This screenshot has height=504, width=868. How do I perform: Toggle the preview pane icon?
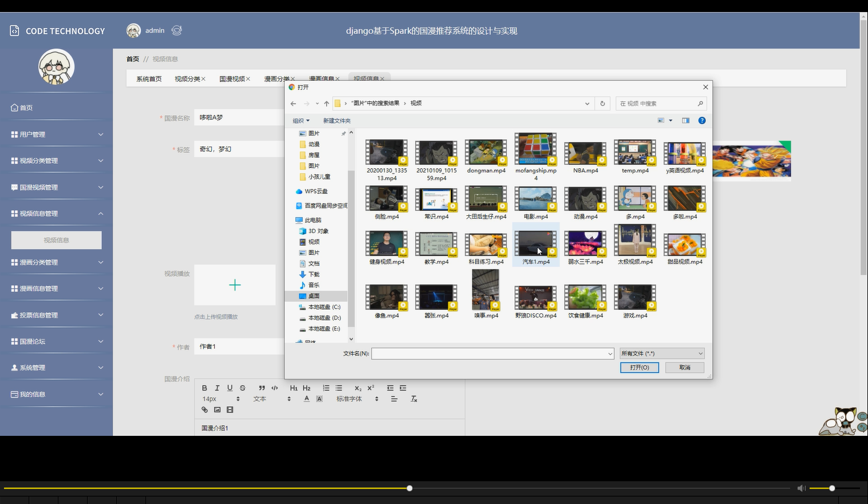click(685, 120)
